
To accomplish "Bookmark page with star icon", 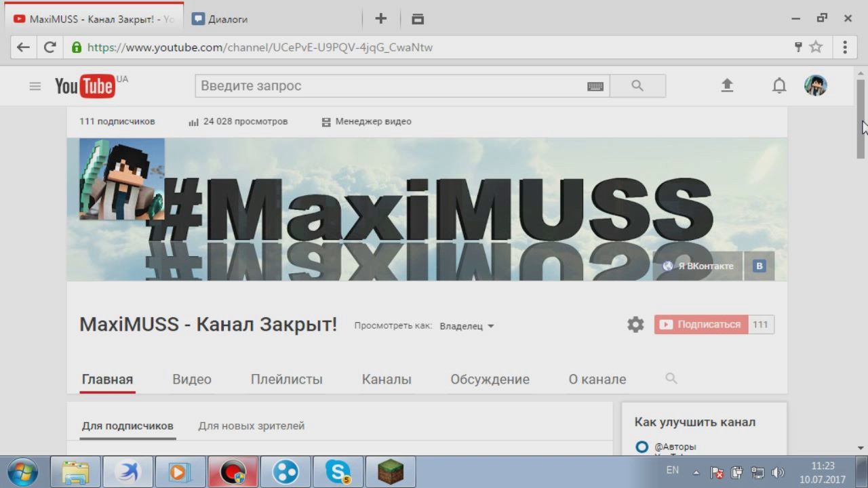I will tap(816, 47).
